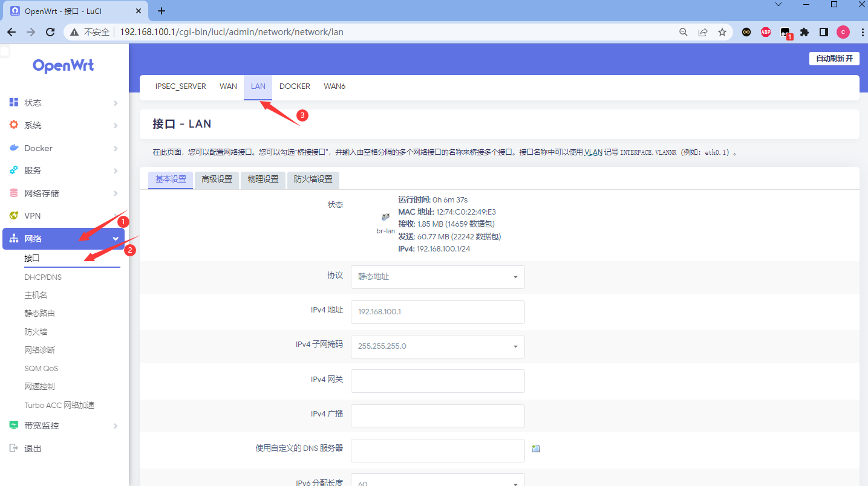The height and width of the screenshot is (486, 868).
Task: Click the 带宽监控 monitor icon
Action: coord(14,426)
